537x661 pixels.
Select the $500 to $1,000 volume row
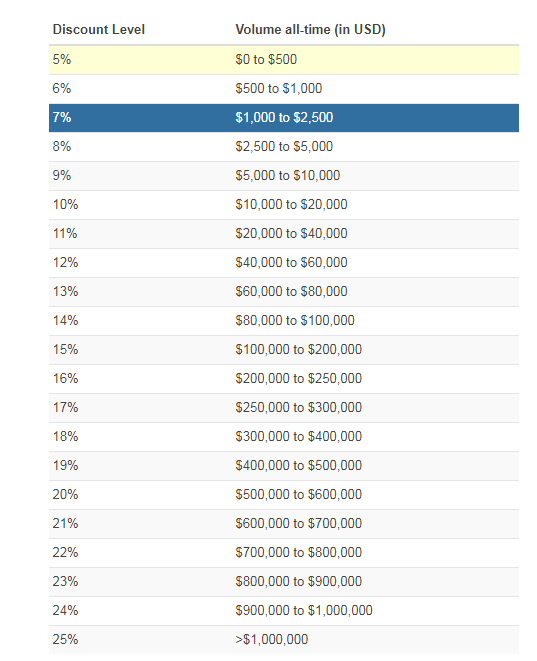284,89
